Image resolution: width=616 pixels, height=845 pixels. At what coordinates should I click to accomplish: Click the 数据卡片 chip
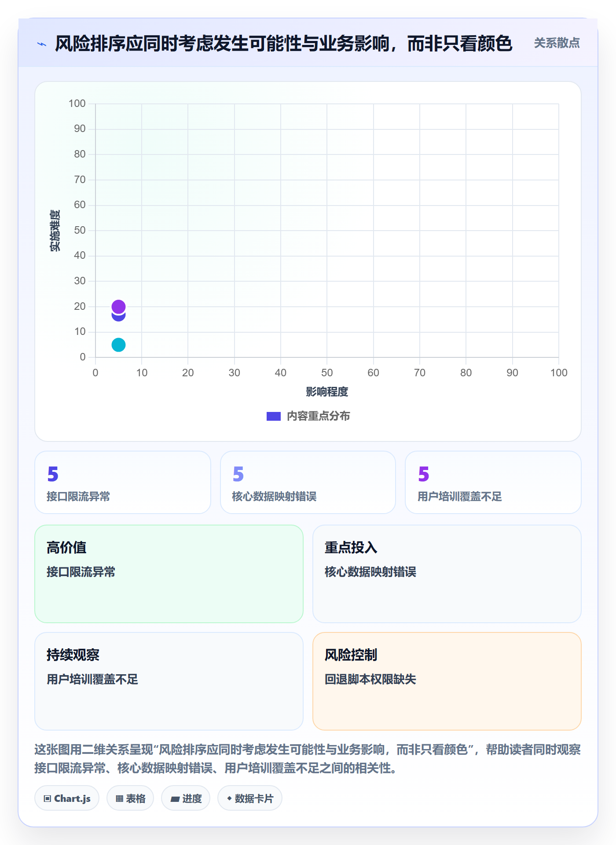250,798
